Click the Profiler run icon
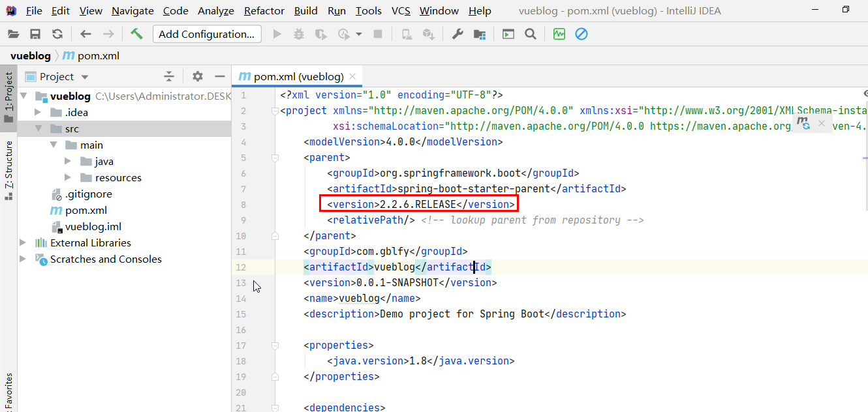The image size is (868, 412). point(344,34)
